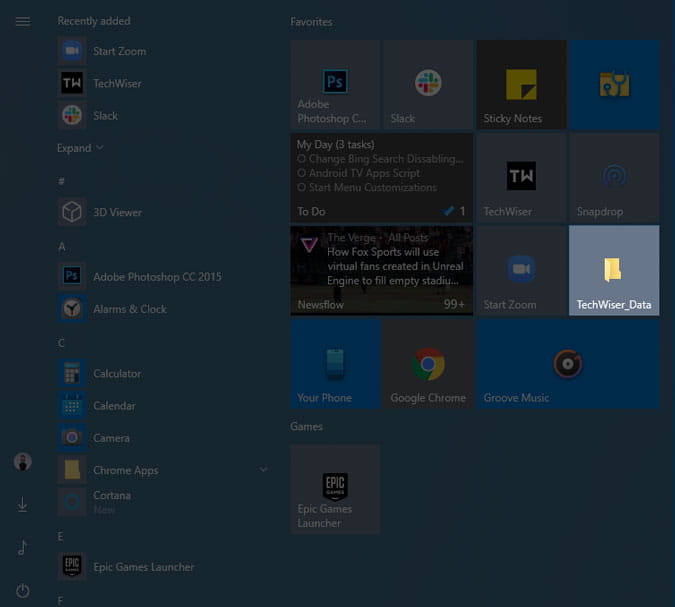Open Snapdrop tile
The height and width of the screenshot is (607, 675).
614,178
